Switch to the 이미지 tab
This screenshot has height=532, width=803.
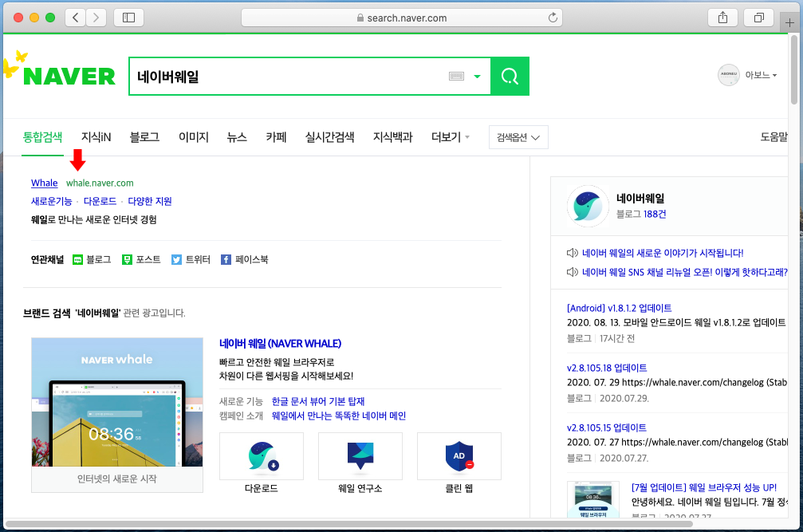click(x=193, y=136)
